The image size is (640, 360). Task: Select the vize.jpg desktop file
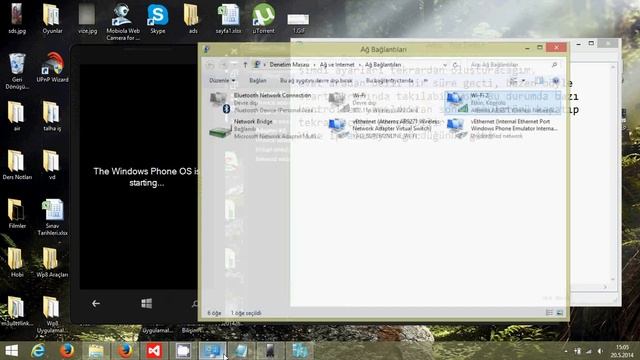[87, 19]
